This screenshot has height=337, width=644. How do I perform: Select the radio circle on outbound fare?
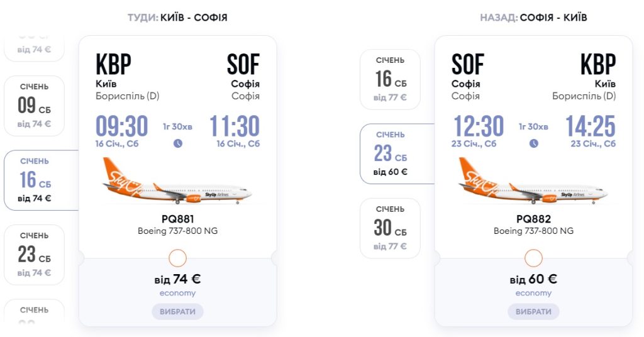pos(178,258)
